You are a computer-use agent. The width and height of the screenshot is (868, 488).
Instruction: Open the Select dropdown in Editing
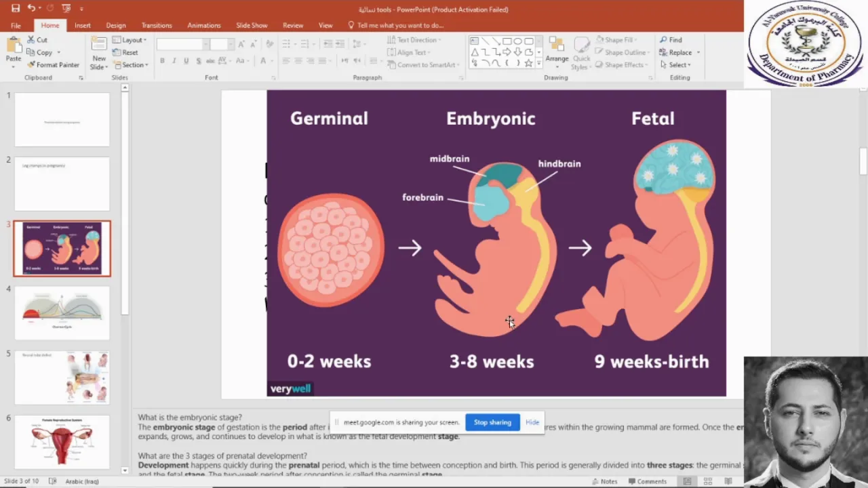pos(675,65)
